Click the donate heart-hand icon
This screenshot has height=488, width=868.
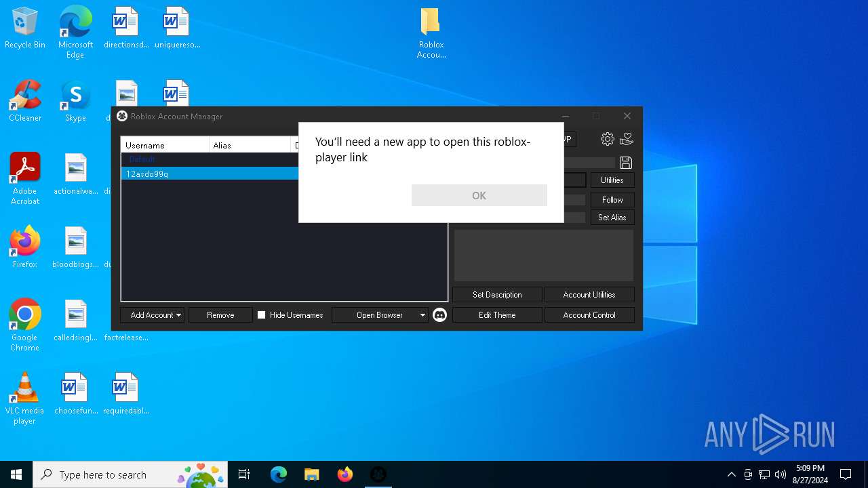[x=627, y=139]
